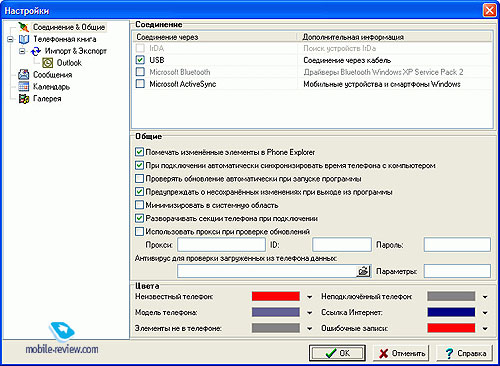Collapse the Импорт & Экспорт branch
Screen dimensions: 500x366
tap(22, 51)
